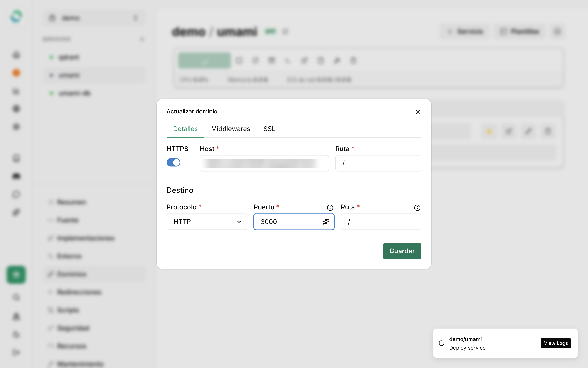Screen dimensions: 588x368
Task: Click the Servicio button at top right
Action: pyautogui.click(x=464, y=31)
